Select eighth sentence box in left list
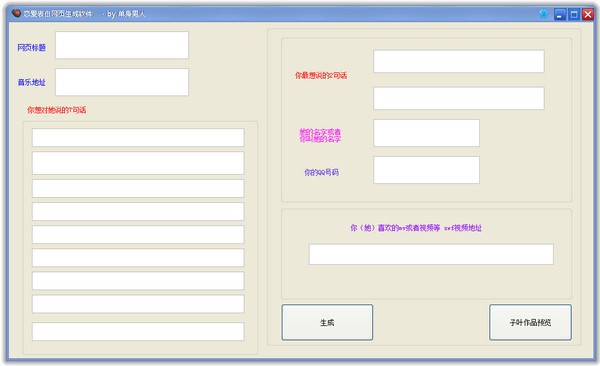 click(138, 304)
